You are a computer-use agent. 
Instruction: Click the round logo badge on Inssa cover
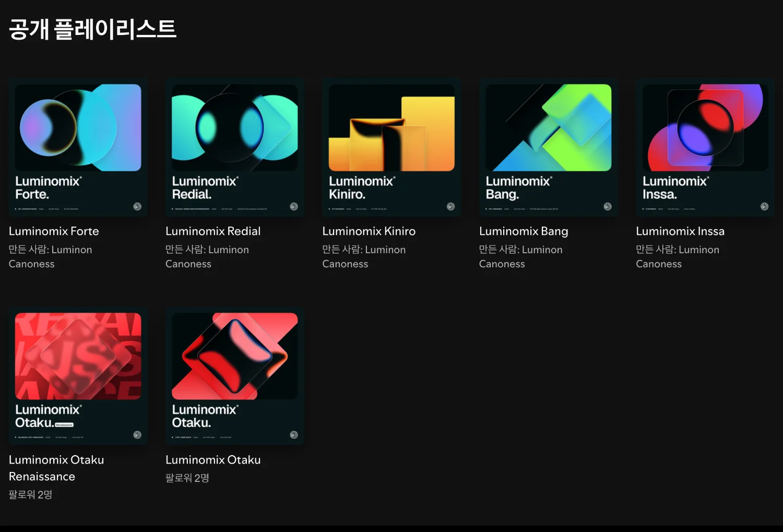764,207
